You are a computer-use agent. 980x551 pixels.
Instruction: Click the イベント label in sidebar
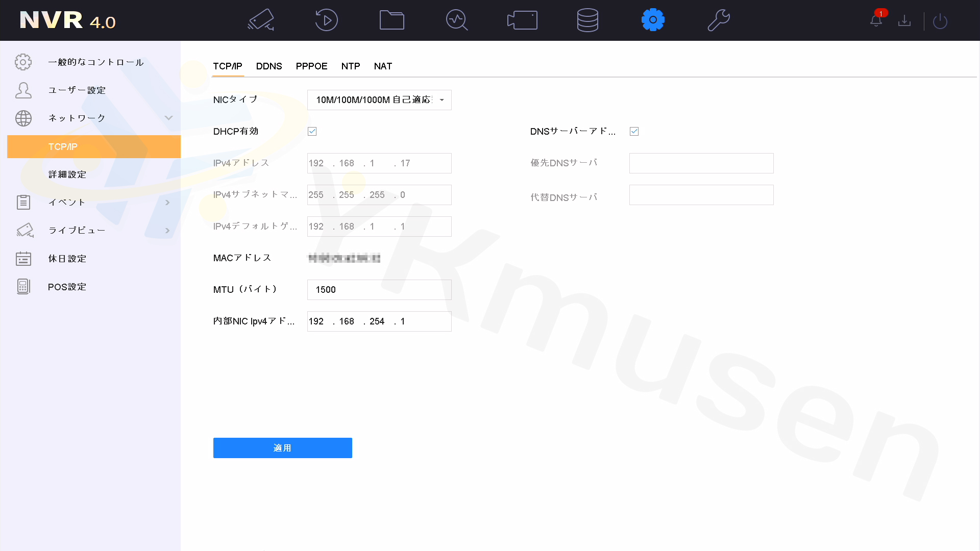click(x=67, y=203)
